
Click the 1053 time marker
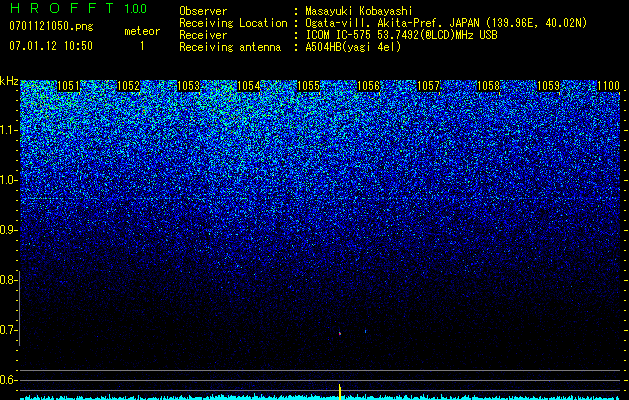(188, 86)
